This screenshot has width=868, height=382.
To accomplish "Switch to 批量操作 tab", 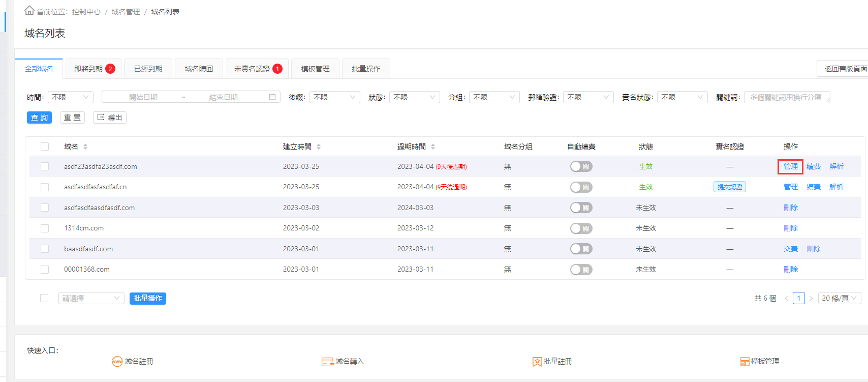I will tap(366, 69).
